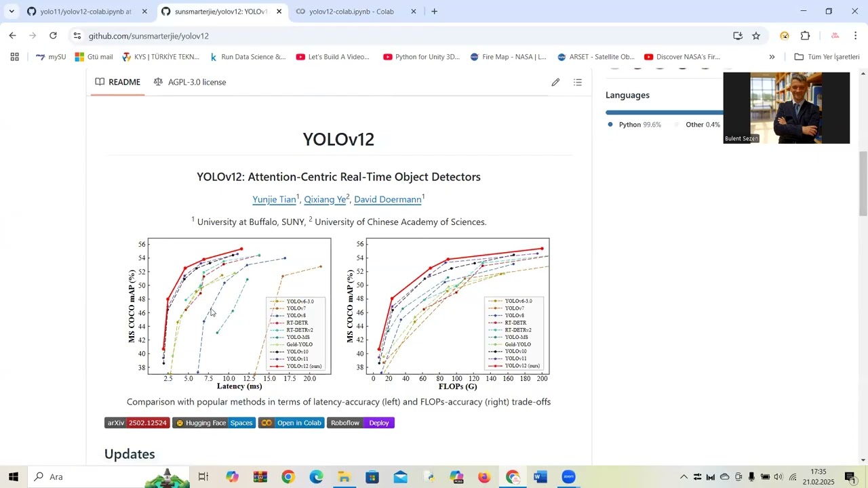Click the Roboflow Deploy badge

[x=361, y=423]
